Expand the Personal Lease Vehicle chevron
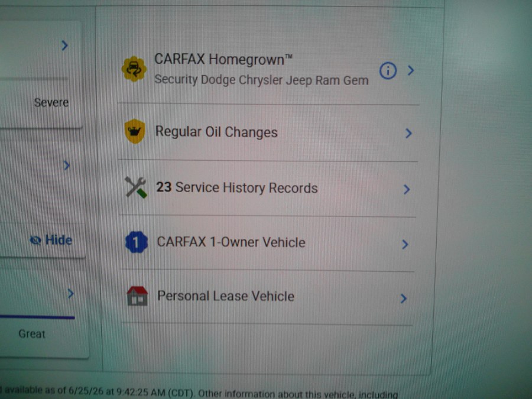Image resolution: width=532 pixels, height=399 pixels. (x=403, y=299)
